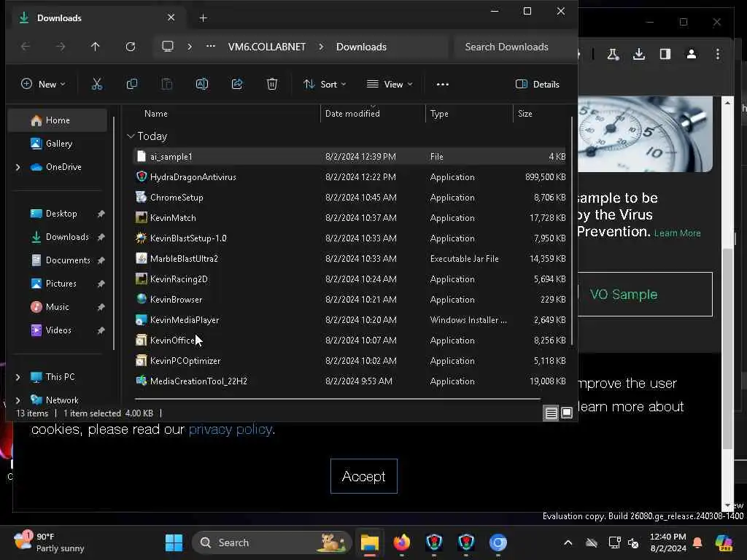
Task: Select KevinRacing2D file
Action: click(349, 279)
